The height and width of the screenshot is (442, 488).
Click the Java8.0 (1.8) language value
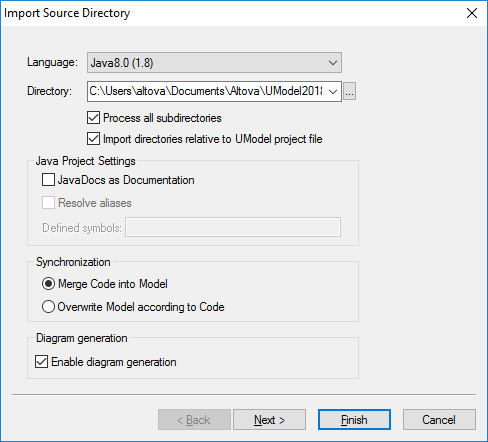click(122, 63)
